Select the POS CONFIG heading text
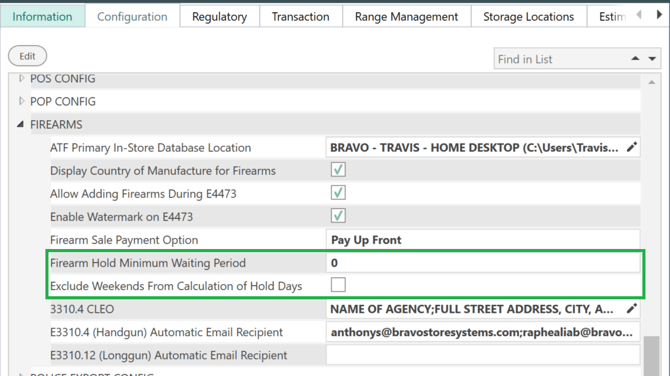Image resolution: width=670 pixels, height=376 pixels. tap(63, 79)
